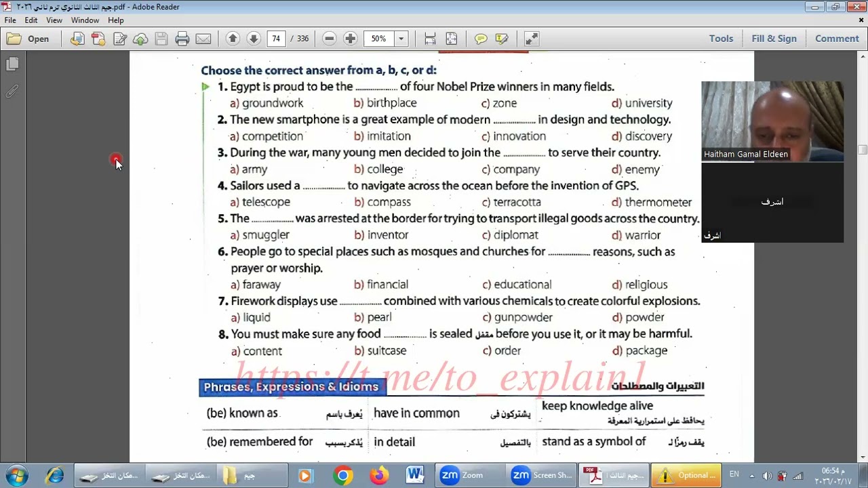Open the View menu
The image size is (868, 488).
pos(54,20)
